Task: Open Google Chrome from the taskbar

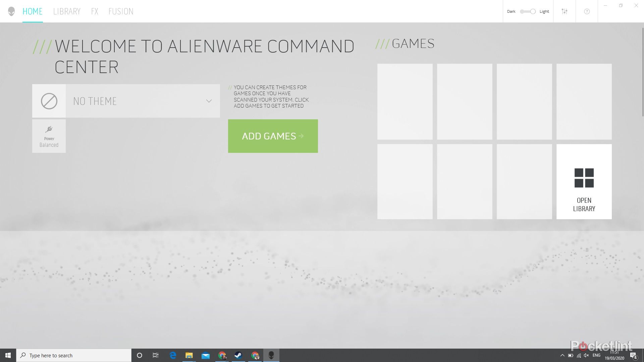Action: coord(222,355)
